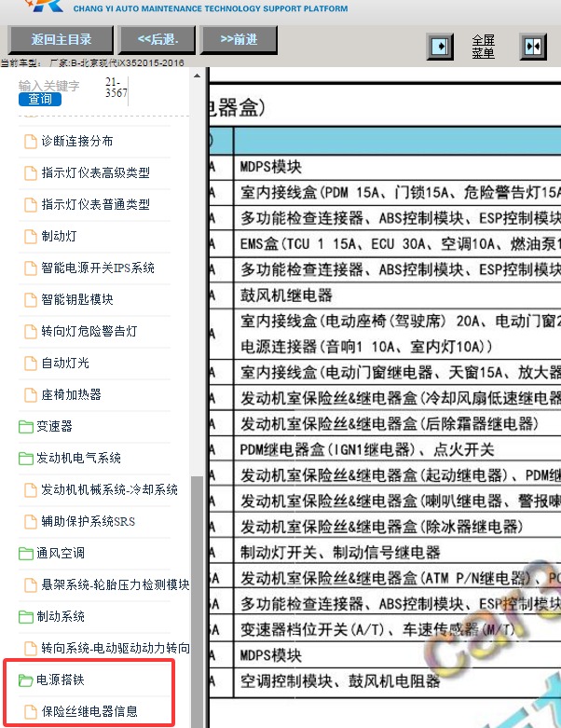
Task: Click the document icon beside 座椅加热器
Action: point(31,395)
